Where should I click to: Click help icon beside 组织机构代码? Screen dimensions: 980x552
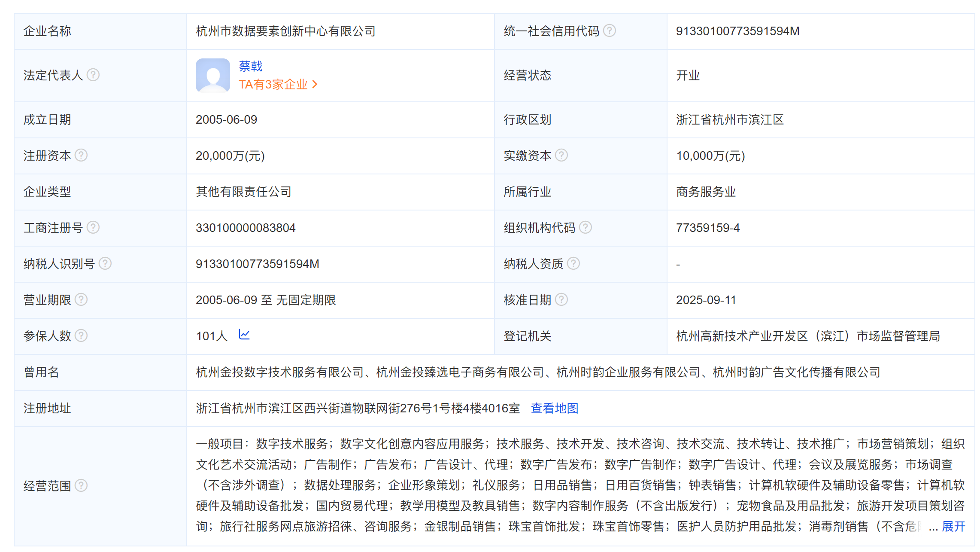pos(585,227)
